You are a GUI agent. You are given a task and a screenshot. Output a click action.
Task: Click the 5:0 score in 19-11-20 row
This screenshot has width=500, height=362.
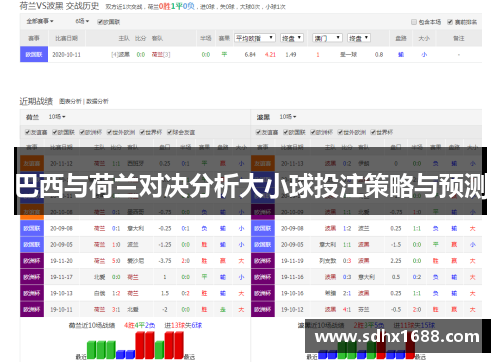pos(116,261)
